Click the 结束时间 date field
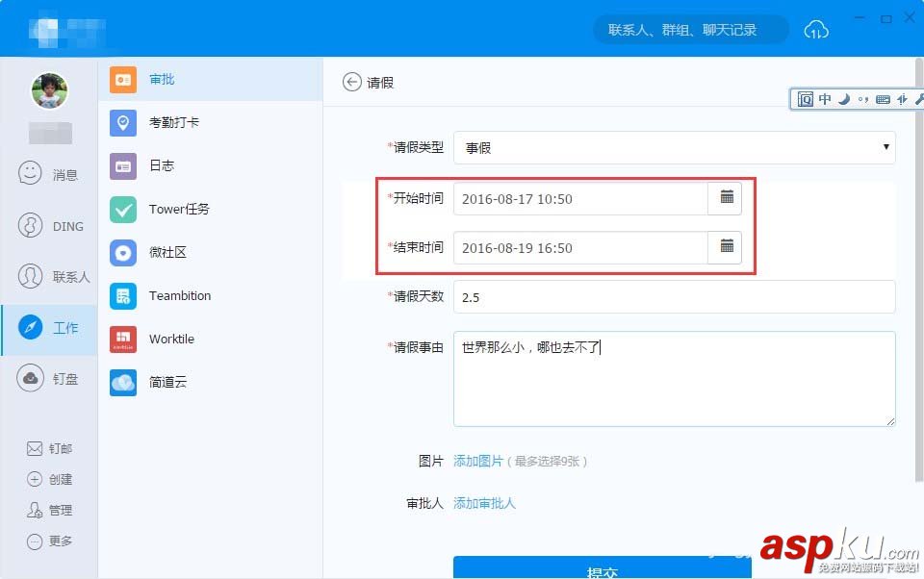This screenshot has width=924, height=579. 580,247
